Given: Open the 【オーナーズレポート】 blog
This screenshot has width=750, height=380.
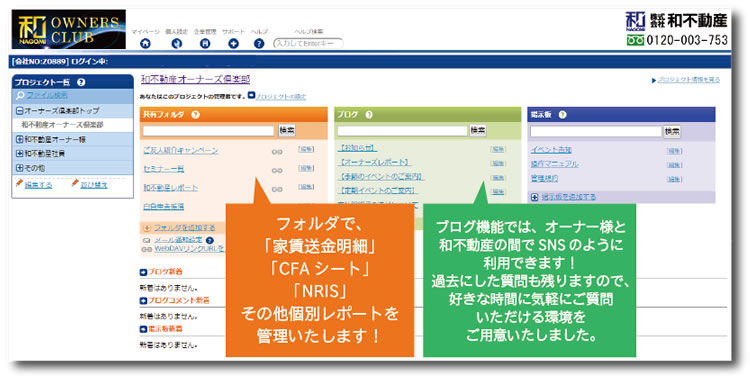Looking at the screenshot, I should coord(375,162).
